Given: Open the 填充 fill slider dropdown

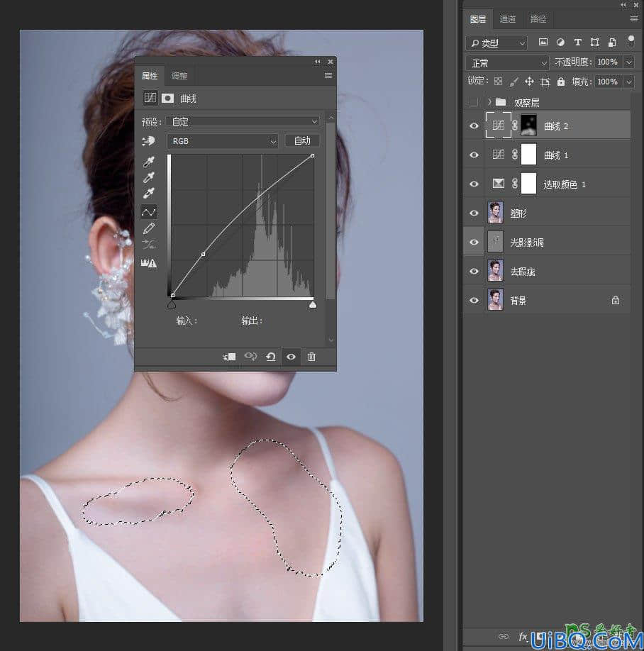Looking at the screenshot, I should click(629, 82).
